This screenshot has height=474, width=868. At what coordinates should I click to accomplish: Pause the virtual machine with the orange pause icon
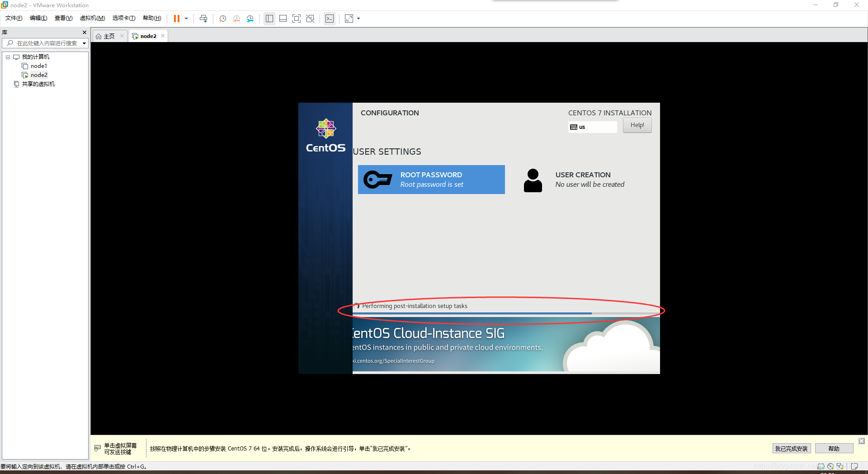[177, 19]
